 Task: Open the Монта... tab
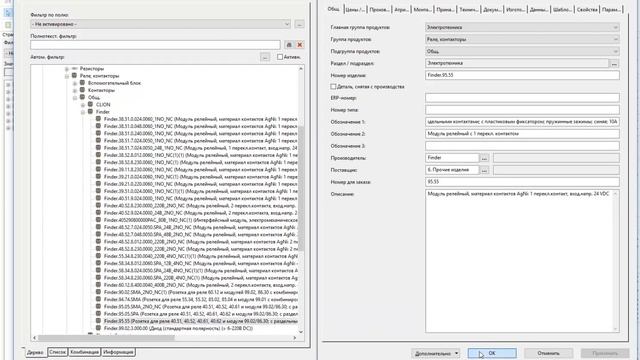click(x=422, y=9)
